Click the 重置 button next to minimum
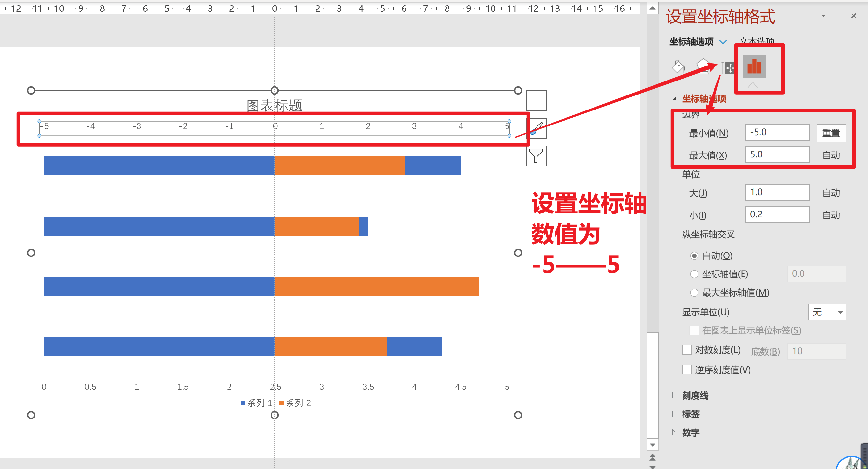Image resolution: width=868 pixels, height=469 pixels. click(831, 133)
